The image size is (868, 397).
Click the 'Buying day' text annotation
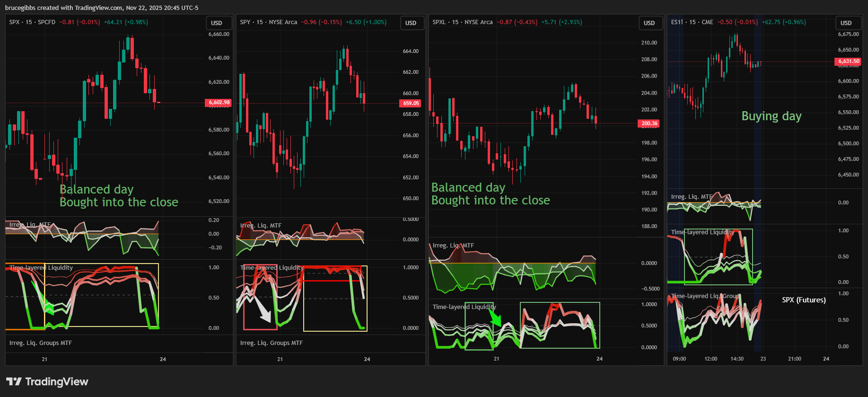tap(771, 116)
